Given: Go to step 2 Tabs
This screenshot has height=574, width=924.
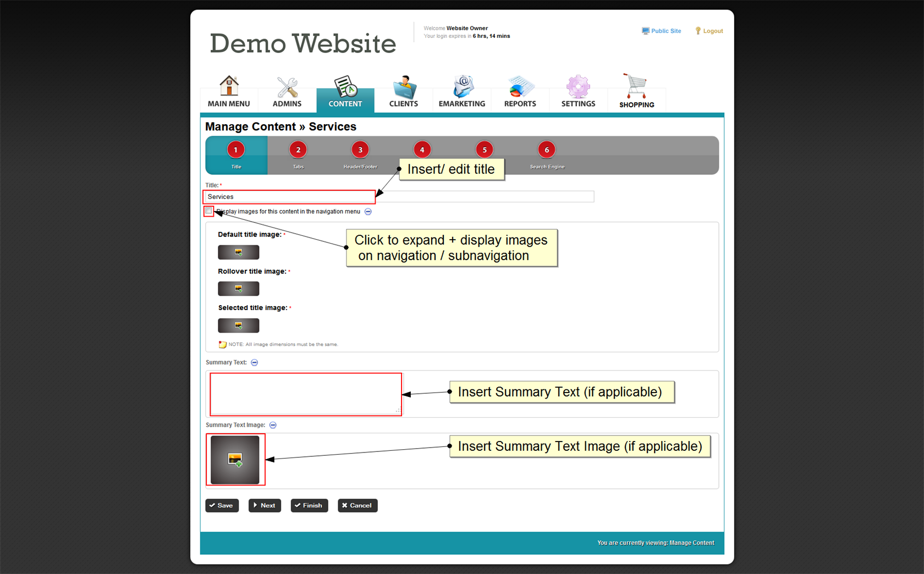Looking at the screenshot, I should coord(298,150).
